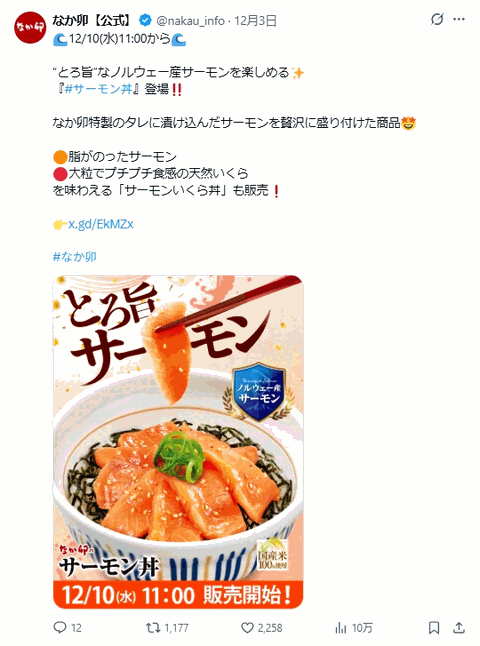Click the @nakau_info handle
Screen dimensions: 480x646
[190, 20]
